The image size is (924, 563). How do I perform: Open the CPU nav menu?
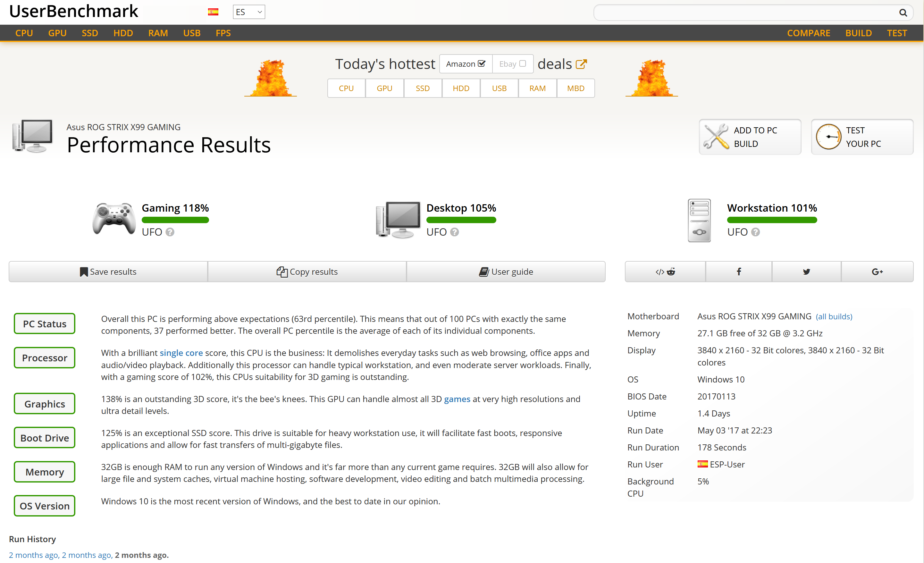click(24, 33)
